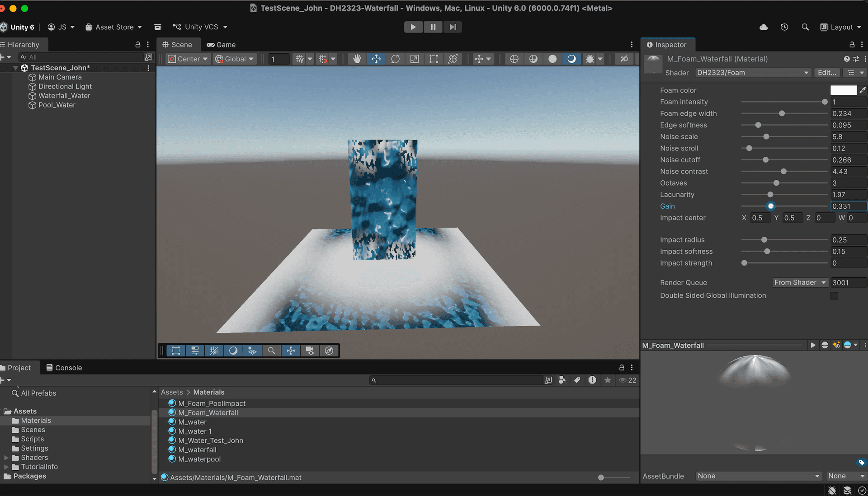The height and width of the screenshot is (496, 868).
Task: Switch to the Game tab
Action: pos(222,45)
